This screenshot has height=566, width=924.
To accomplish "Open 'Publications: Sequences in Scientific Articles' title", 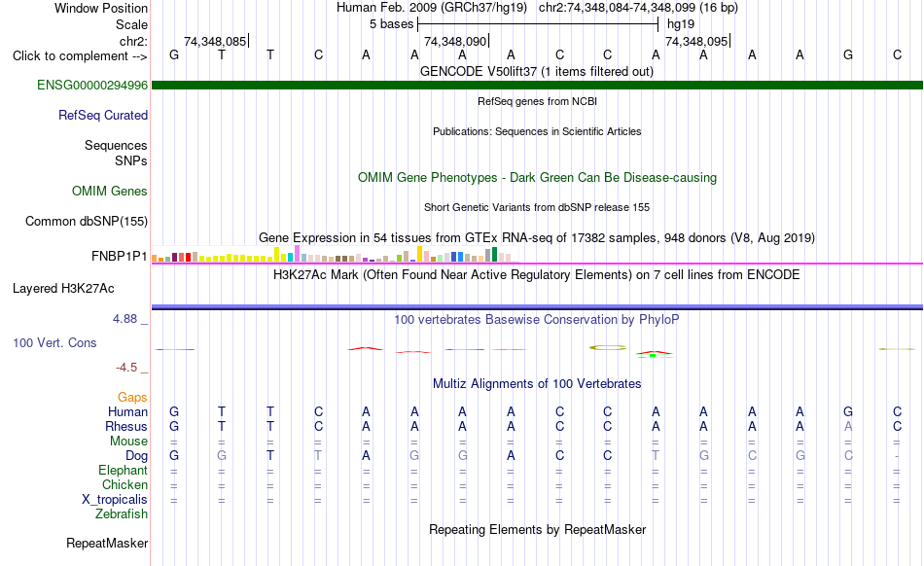I will 537,131.
